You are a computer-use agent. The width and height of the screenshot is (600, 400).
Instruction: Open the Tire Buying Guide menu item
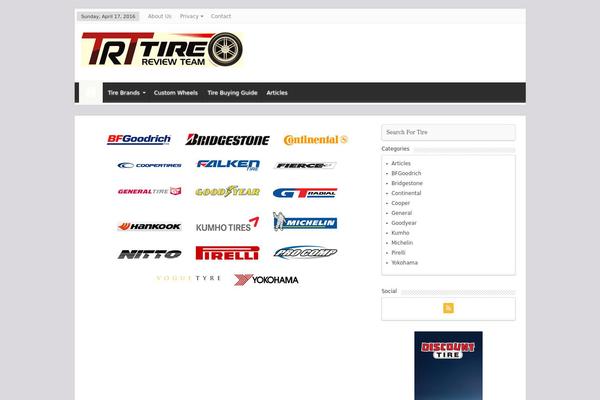pos(232,93)
